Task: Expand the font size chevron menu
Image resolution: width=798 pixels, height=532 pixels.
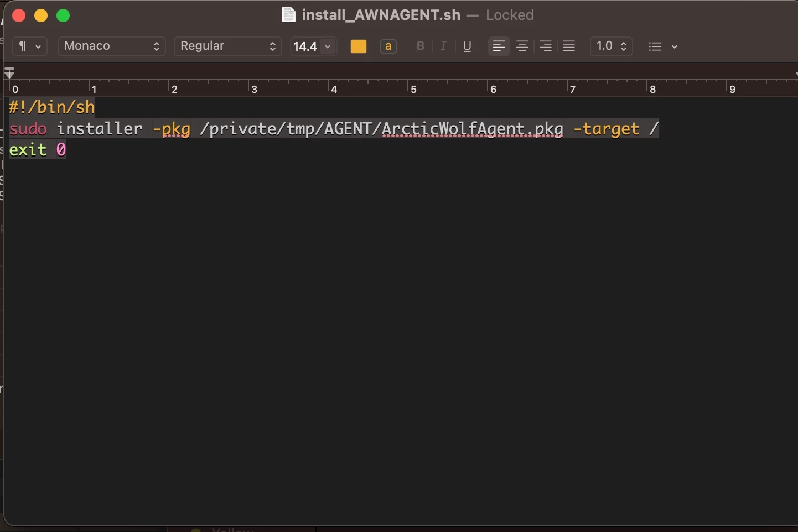Action: pos(328,46)
